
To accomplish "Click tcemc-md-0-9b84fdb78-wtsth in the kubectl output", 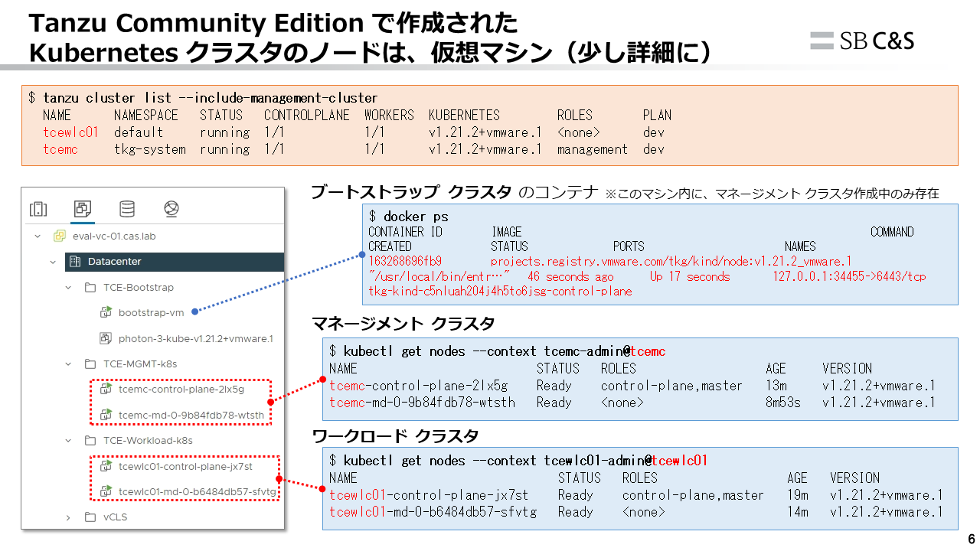I will click(422, 402).
